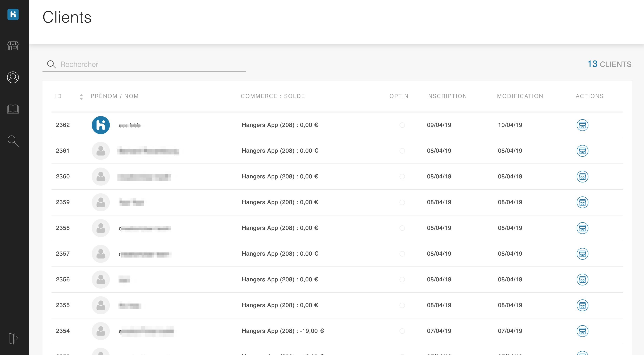Viewport: 644px width, 355px height.
Task: Click modification date 10/04/19
Action: (x=510, y=125)
